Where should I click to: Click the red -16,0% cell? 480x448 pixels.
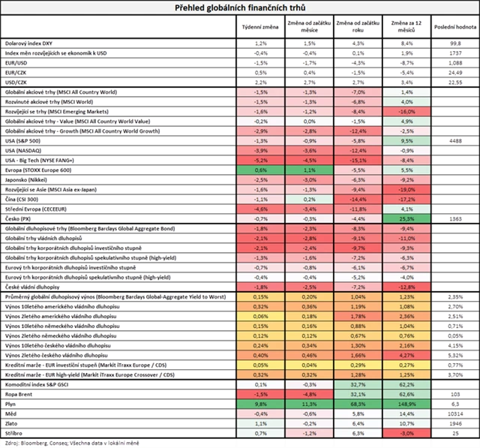pyautogui.click(x=406, y=110)
